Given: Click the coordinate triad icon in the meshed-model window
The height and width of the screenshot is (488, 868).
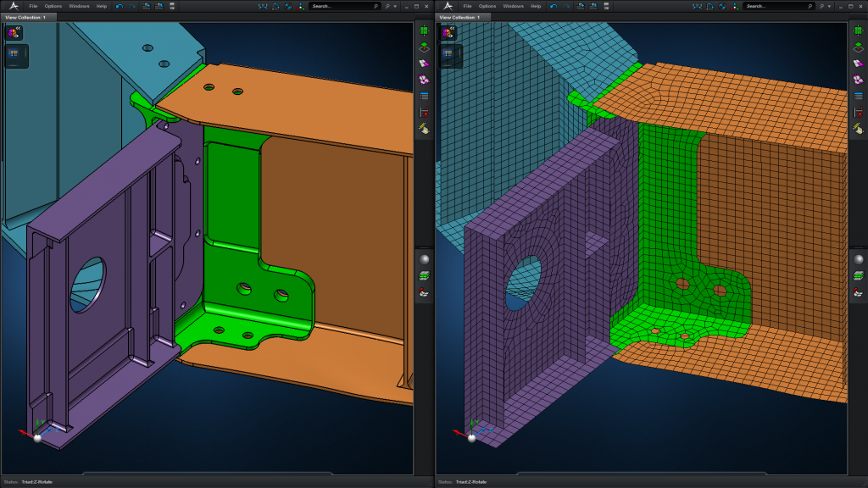Looking at the screenshot, I should click(735, 6).
